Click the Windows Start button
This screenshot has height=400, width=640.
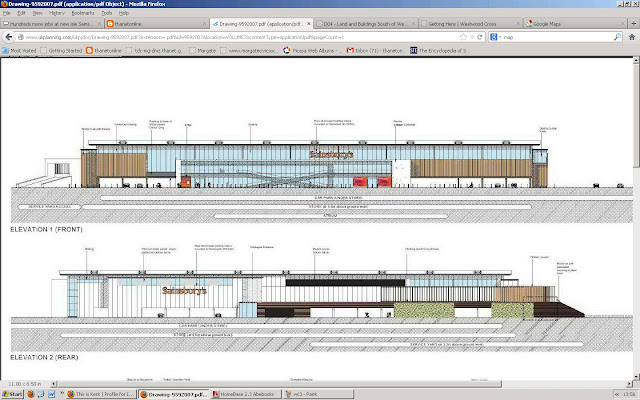pyautogui.click(x=12, y=394)
